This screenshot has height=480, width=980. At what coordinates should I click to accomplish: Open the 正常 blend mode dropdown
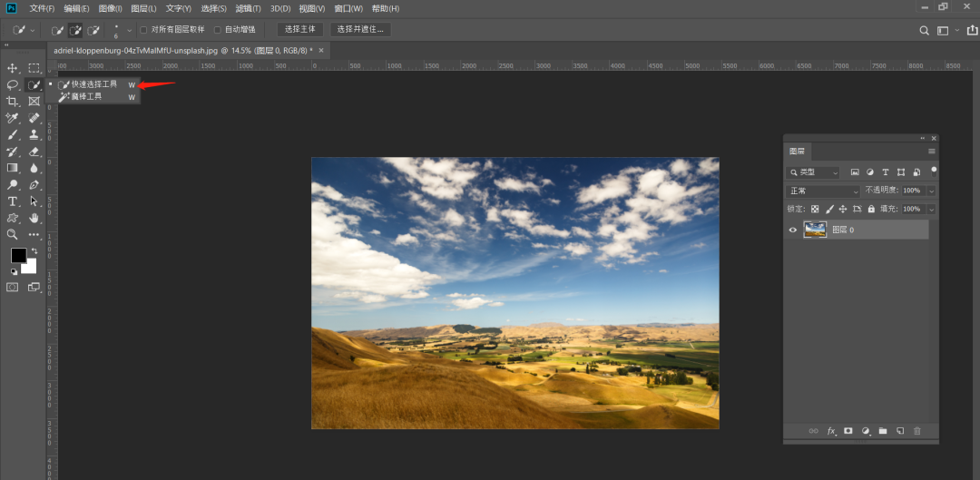point(823,191)
